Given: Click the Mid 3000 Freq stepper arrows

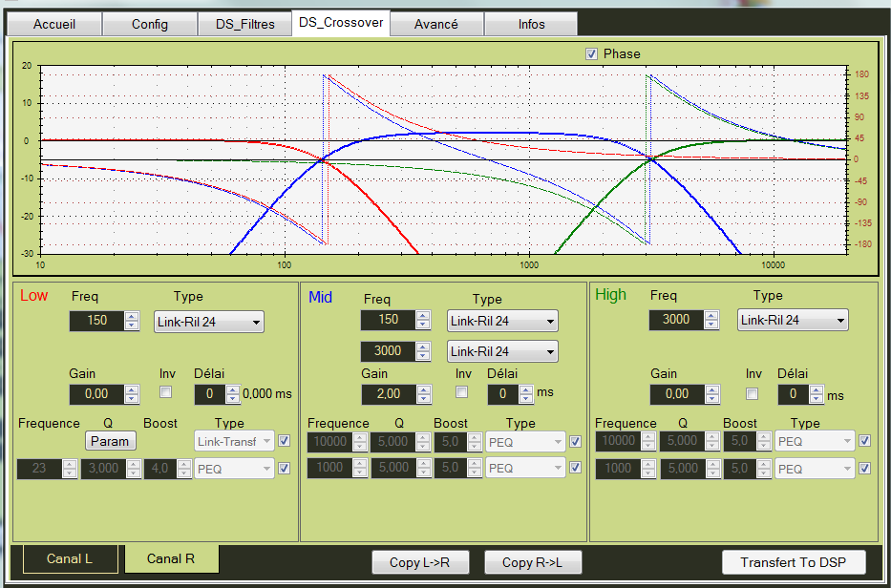Looking at the screenshot, I should click(x=423, y=351).
